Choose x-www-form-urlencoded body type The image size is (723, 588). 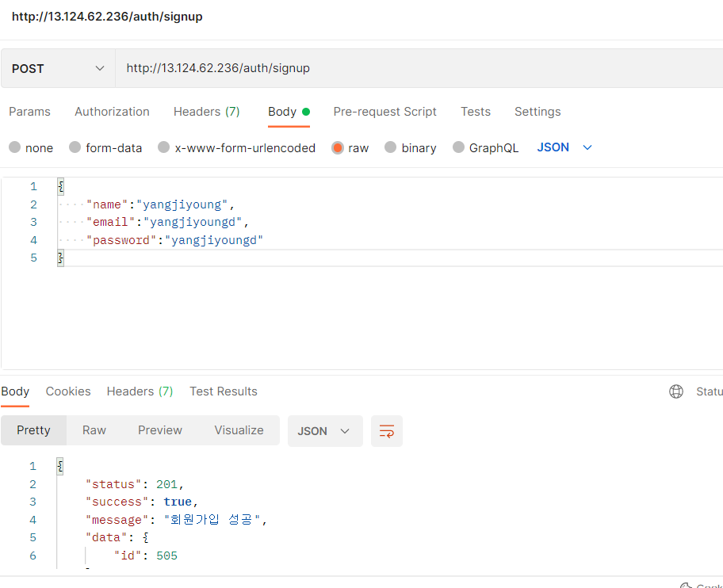tap(163, 147)
